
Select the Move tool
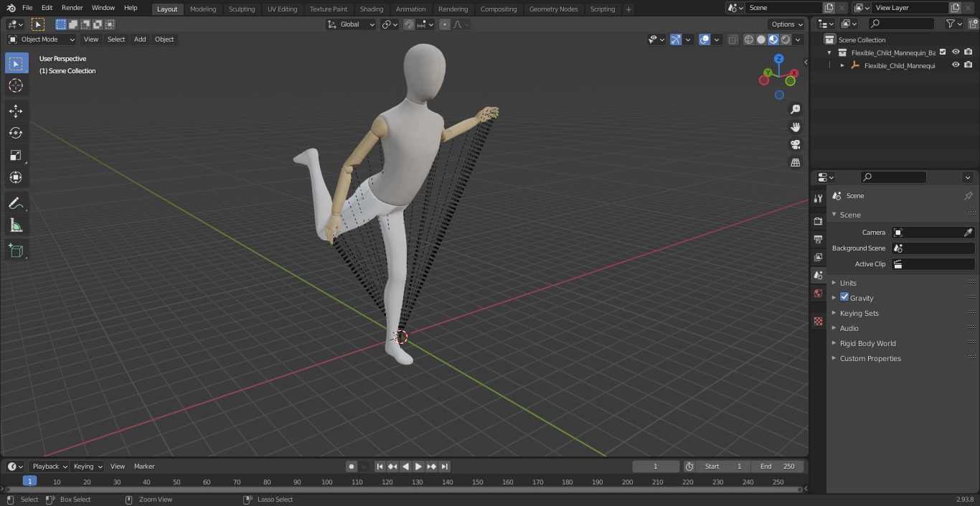(16, 111)
